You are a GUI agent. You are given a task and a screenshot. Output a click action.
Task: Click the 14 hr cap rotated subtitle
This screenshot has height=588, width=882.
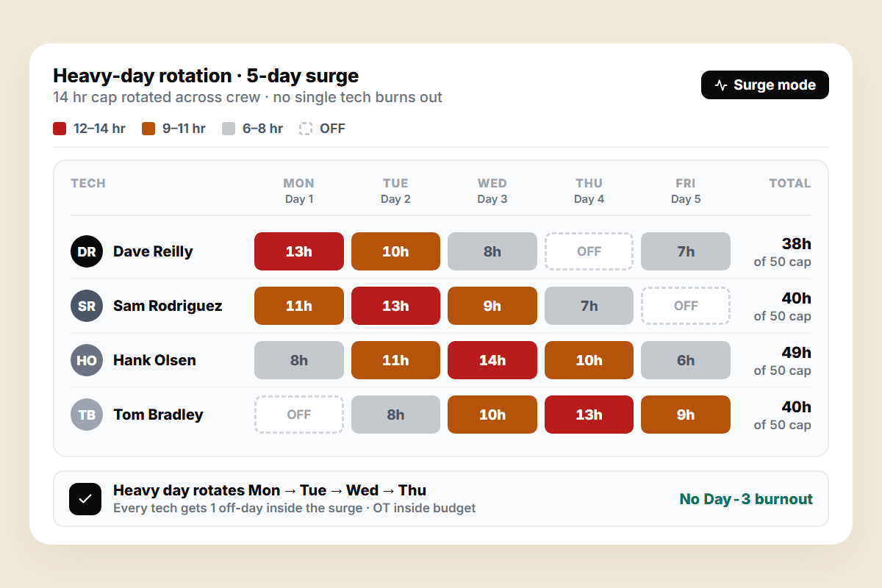[x=248, y=97]
